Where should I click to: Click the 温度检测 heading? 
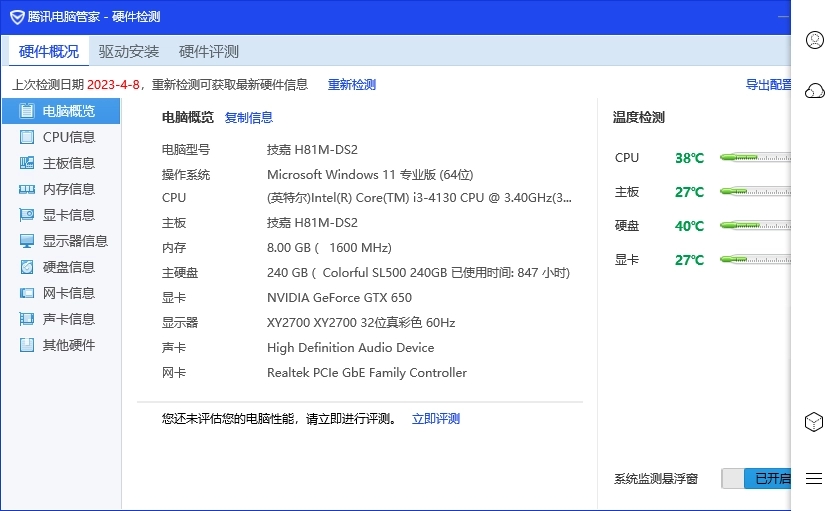[638, 117]
